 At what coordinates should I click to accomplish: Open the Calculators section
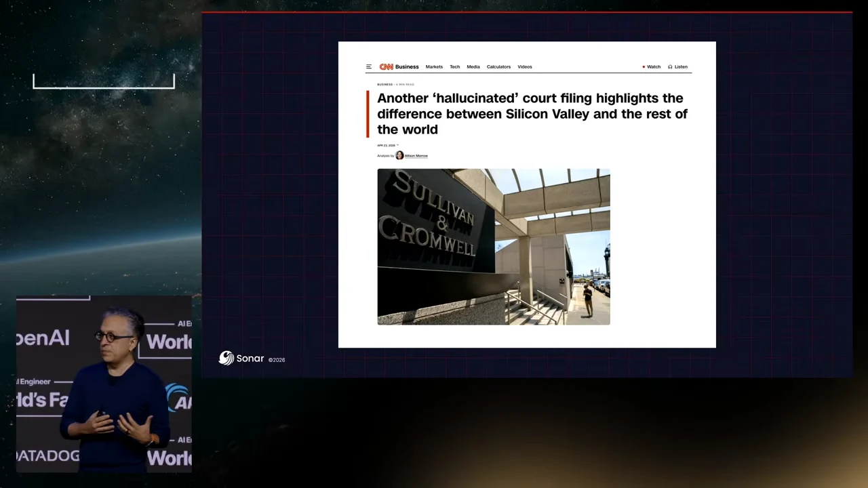(498, 66)
